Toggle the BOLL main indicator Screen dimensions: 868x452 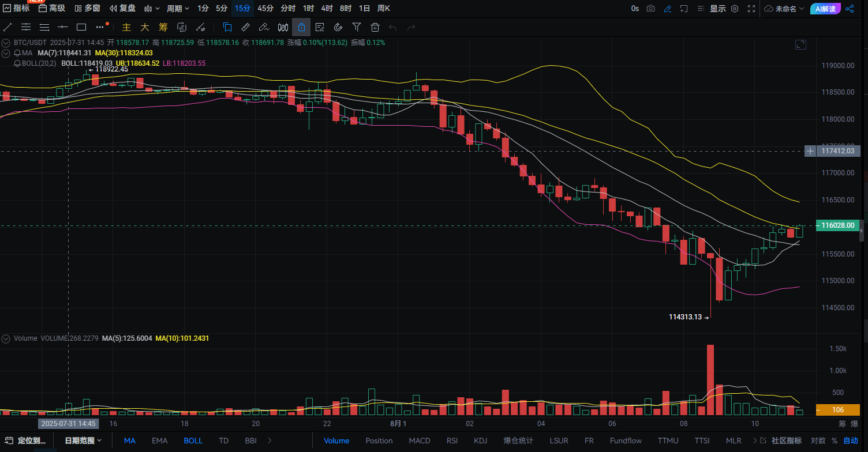coord(193,440)
